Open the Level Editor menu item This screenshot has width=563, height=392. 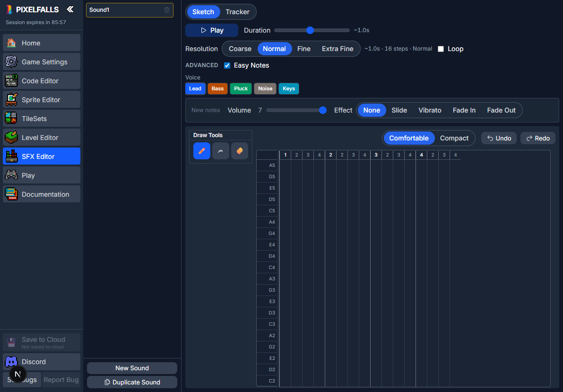click(42, 138)
